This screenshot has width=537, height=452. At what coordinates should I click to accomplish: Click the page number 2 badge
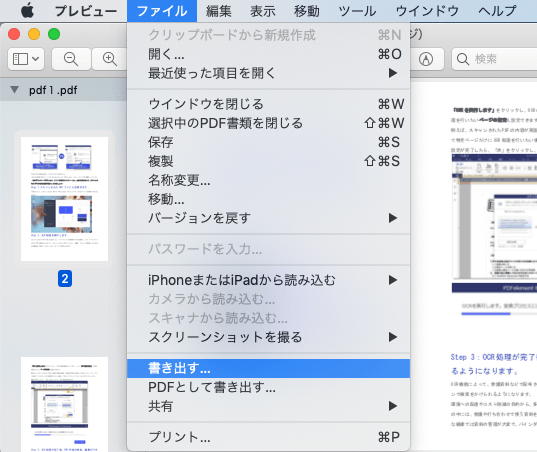tap(65, 278)
